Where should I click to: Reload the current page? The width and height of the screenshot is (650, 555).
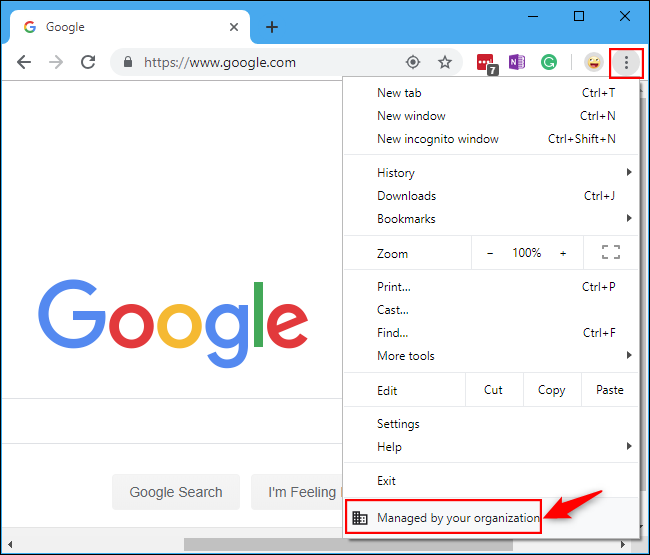tap(88, 62)
